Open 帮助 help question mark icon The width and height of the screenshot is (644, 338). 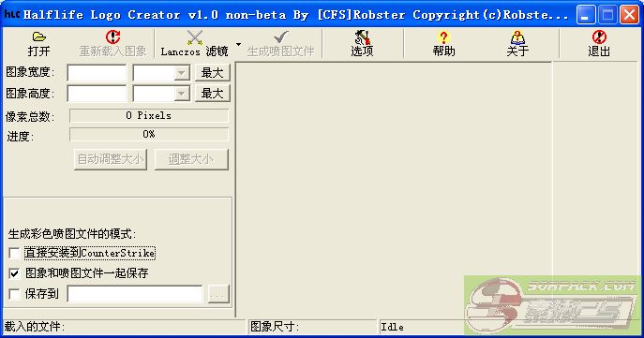(443, 37)
